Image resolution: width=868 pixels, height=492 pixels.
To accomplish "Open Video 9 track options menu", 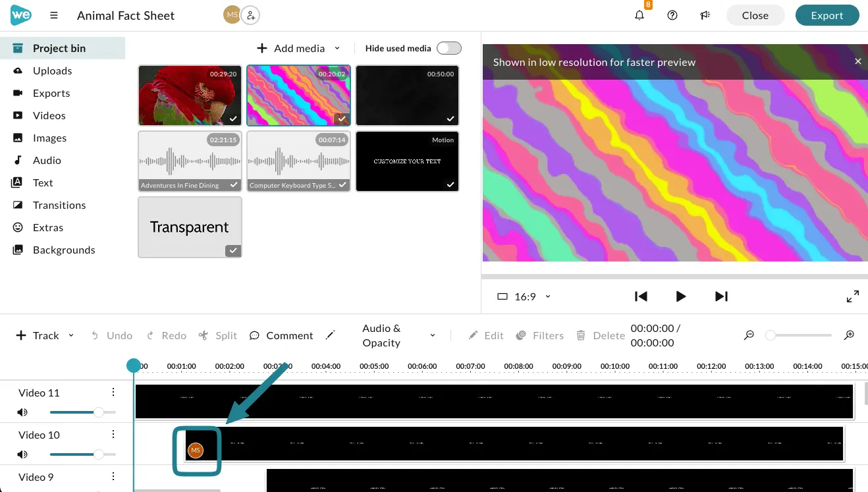I will pos(113,477).
